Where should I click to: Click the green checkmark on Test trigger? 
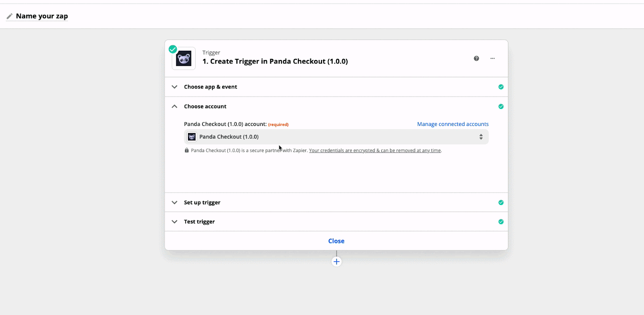tap(501, 222)
